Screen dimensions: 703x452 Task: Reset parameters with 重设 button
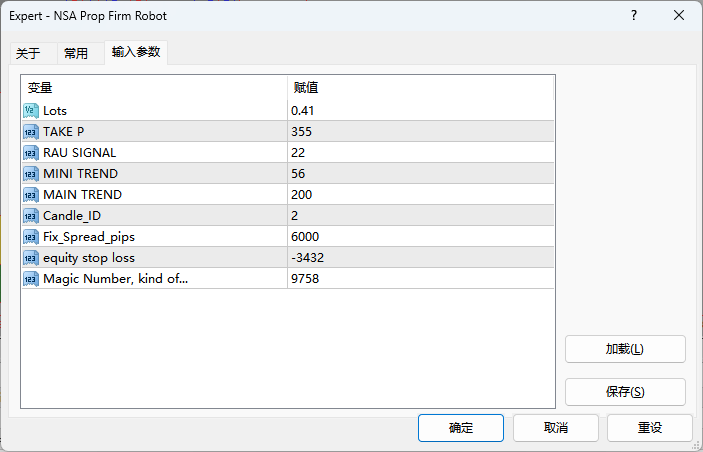pyautogui.click(x=650, y=428)
